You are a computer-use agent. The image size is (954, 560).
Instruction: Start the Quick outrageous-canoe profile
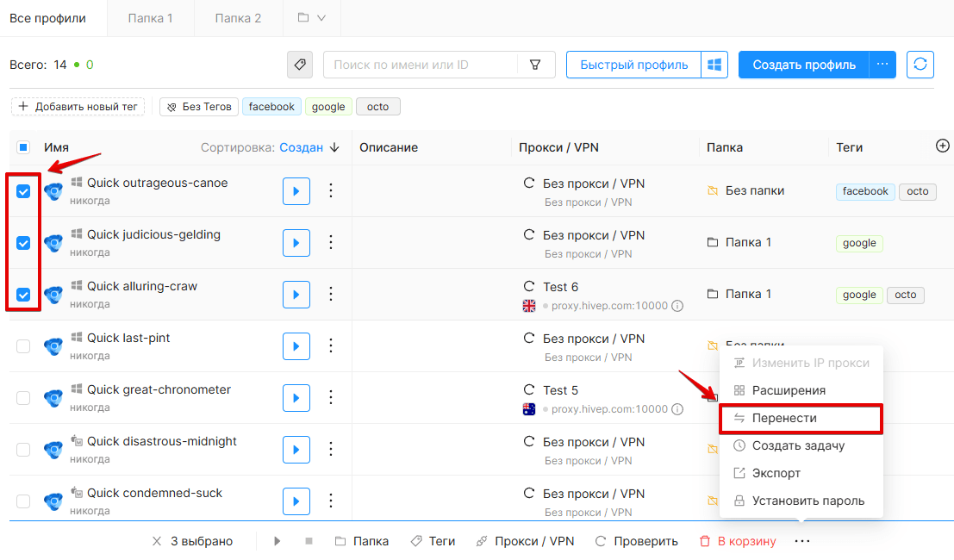pos(296,191)
